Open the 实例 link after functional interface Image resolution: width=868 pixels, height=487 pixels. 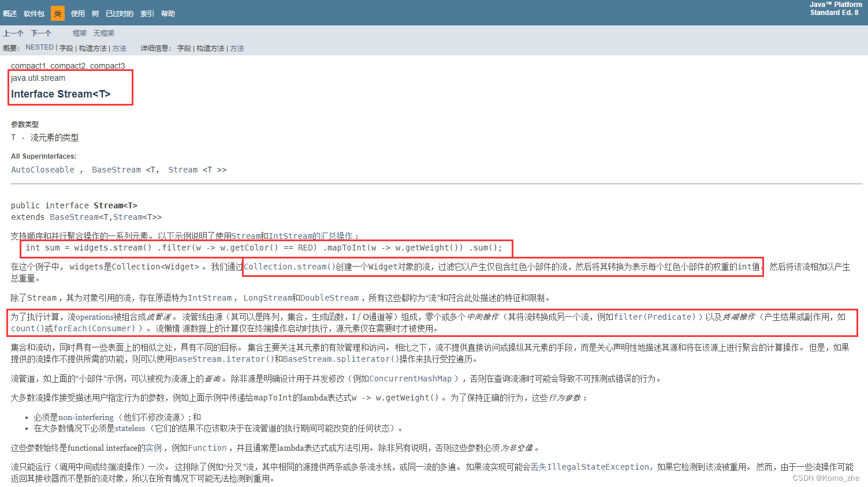point(153,448)
